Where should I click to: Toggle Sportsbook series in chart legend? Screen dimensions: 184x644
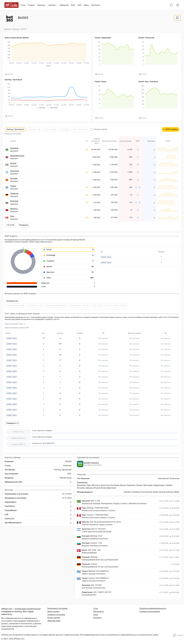[53, 108]
